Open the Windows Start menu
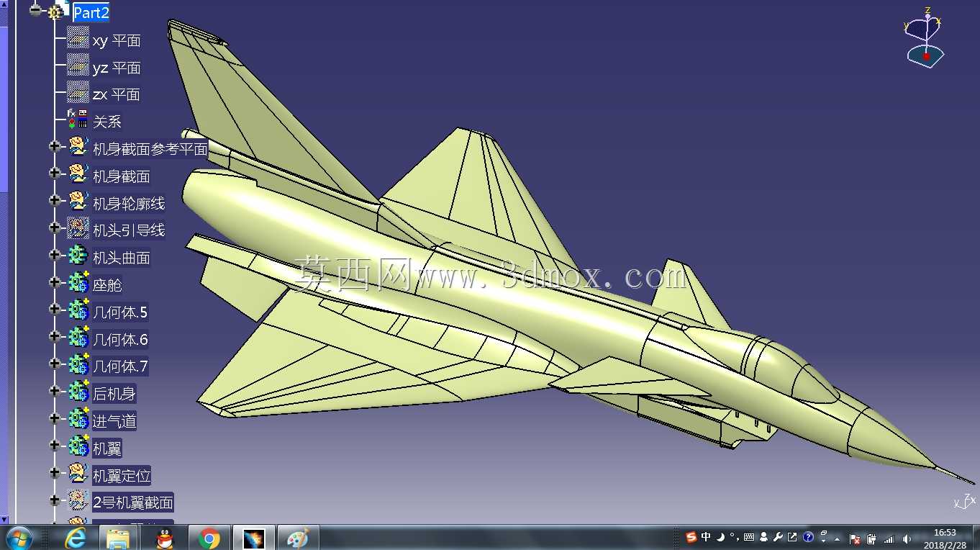Viewport: 980px width, 550px height. [19, 538]
